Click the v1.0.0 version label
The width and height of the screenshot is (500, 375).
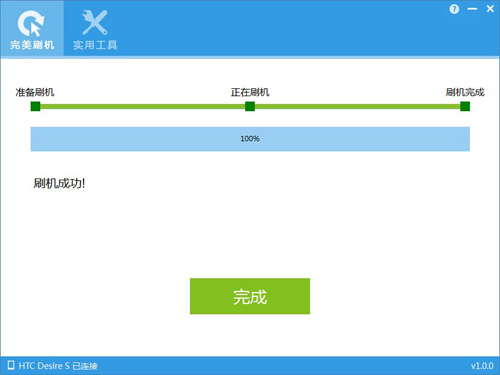click(482, 366)
